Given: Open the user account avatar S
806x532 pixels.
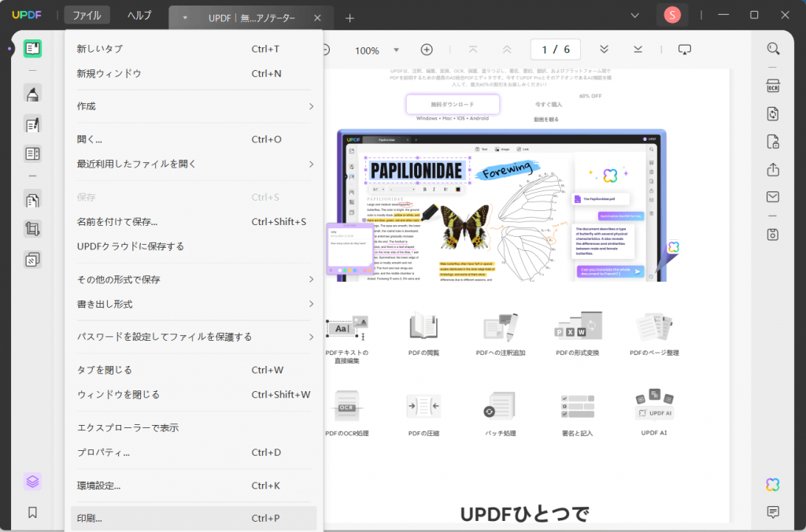Looking at the screenshot, I should (x=672, y=15).
